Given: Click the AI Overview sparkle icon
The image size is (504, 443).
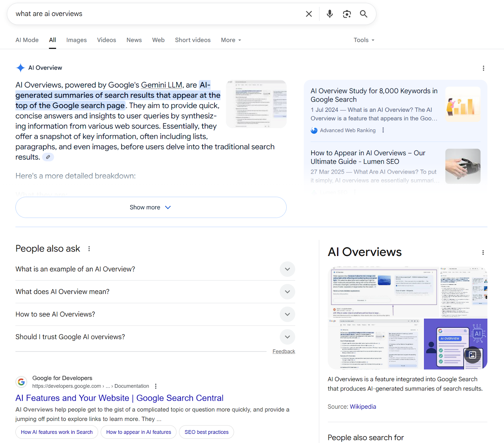Looking at the screenshot, I should click(20, 68).
